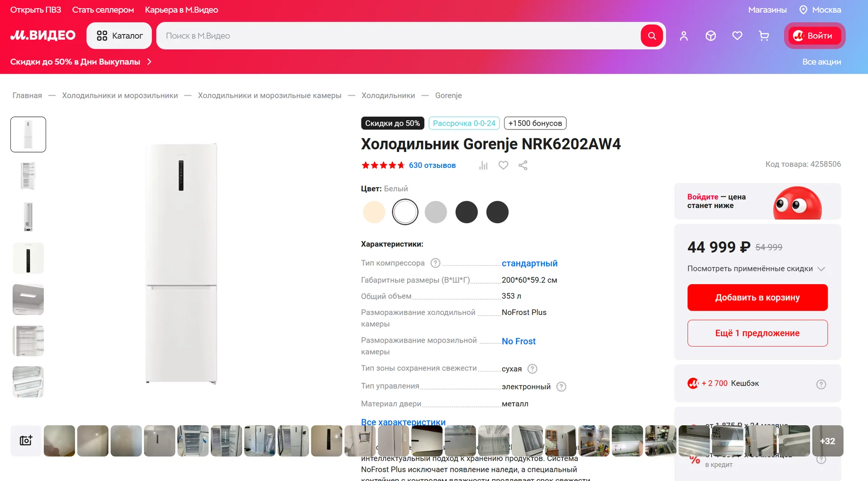Open the user profile icon in header

point(684,36)
